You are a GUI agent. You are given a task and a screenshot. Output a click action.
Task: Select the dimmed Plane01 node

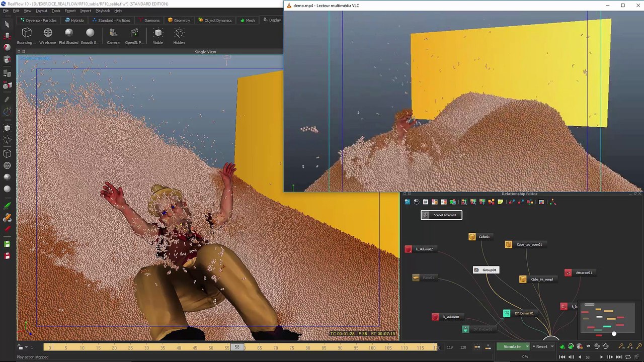click(424, 278)
